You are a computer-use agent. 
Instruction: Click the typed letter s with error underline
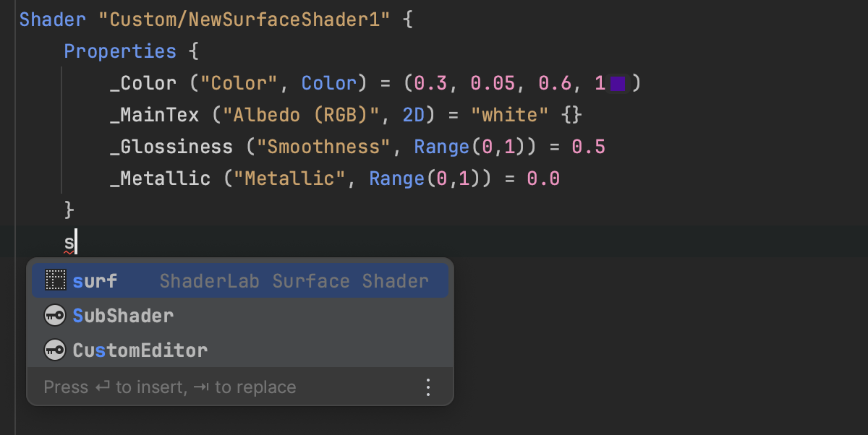69,241
